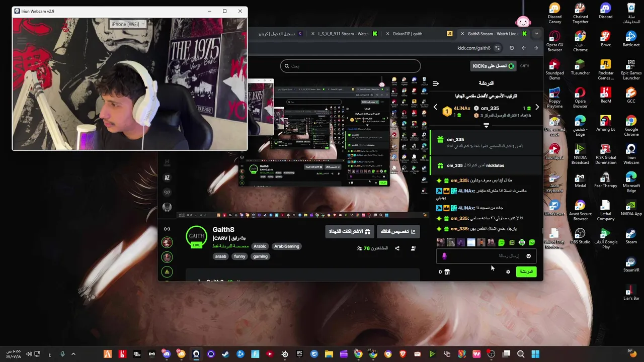Click the Get KICKs button
Viewport: 644px width, 362px height.
click(x=493, y=66)
